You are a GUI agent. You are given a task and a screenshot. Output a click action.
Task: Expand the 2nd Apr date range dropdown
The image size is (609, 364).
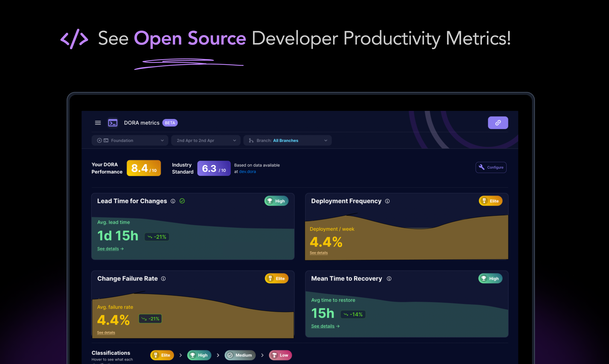205,141
